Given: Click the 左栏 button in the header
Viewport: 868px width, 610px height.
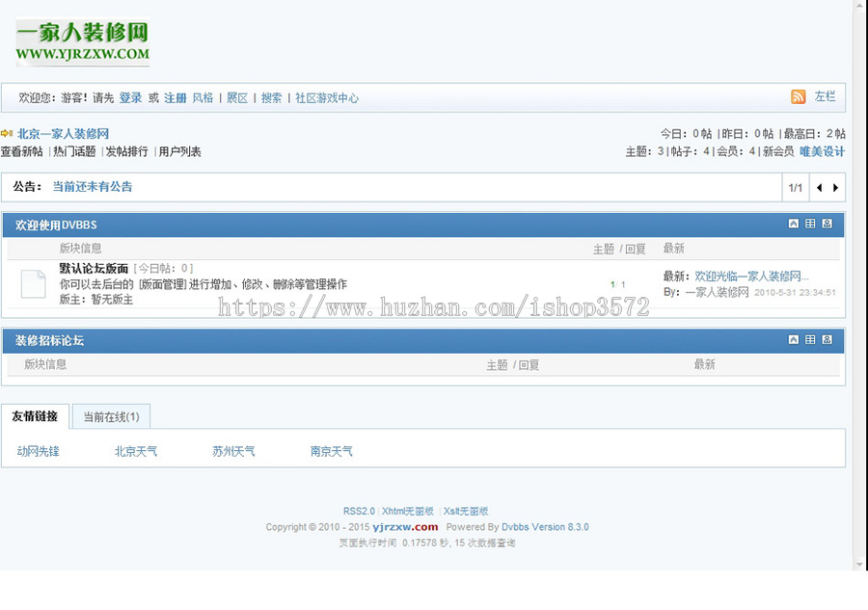Looking at the screenshot, I should click(x=825, y=96).
